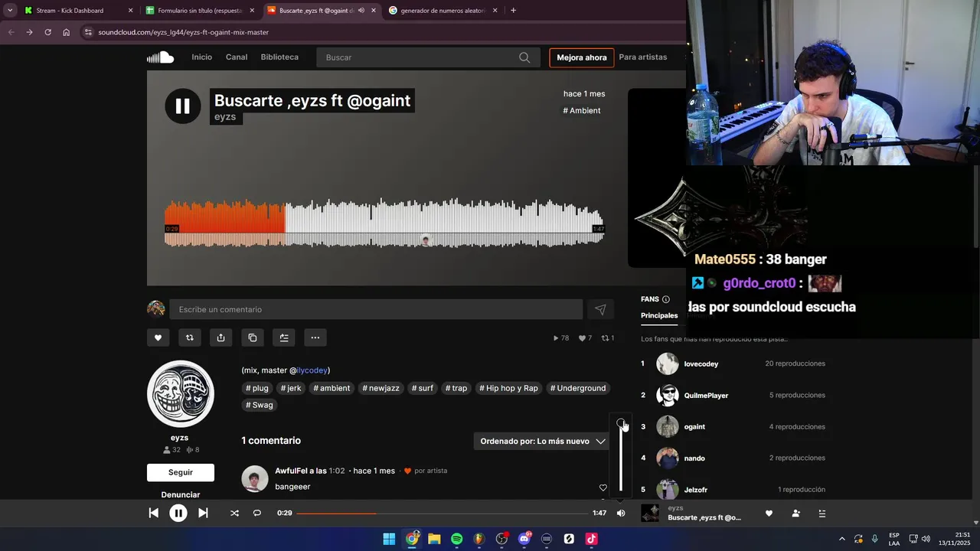Open the lovecodey fan profile
Screen dimensions: 980x551
701,364
